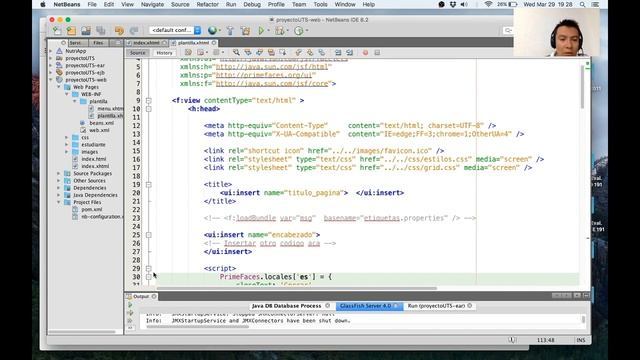Collapse code fold at line 9
The height and width of the screenshot is (360, 640).
pos(149,100)
